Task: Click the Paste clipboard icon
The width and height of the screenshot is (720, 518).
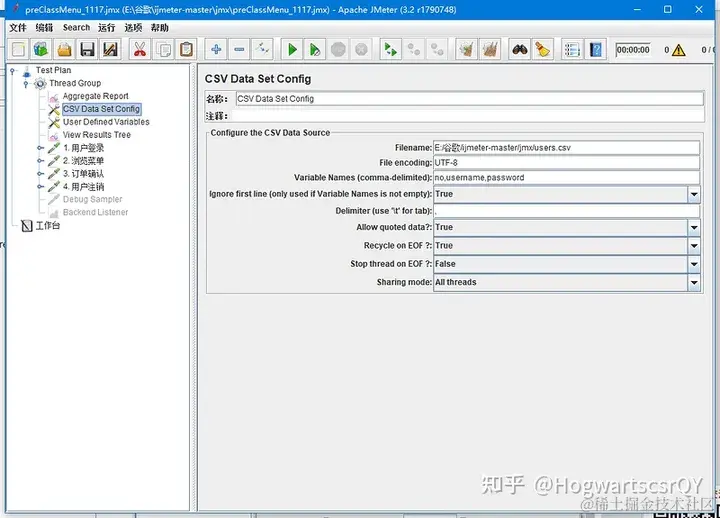Action: (186, 50)
